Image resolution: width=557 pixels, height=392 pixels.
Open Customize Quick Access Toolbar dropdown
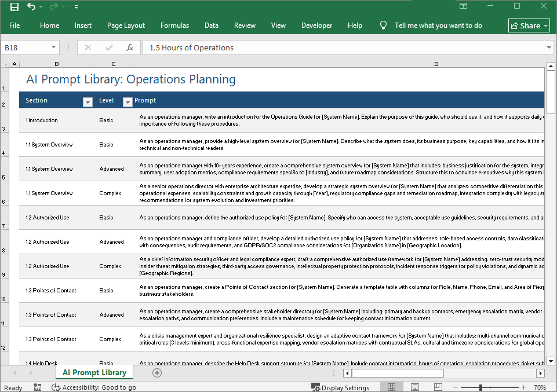76,7
